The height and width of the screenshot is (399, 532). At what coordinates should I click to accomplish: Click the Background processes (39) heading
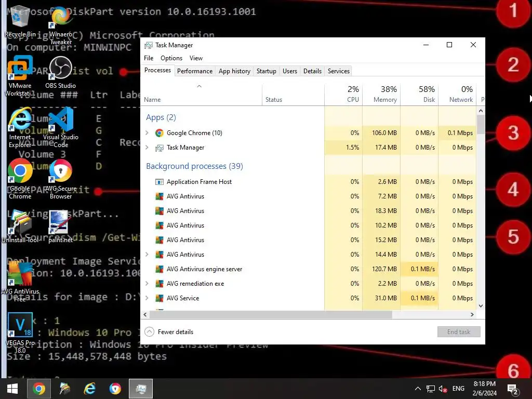pos(194,166)
